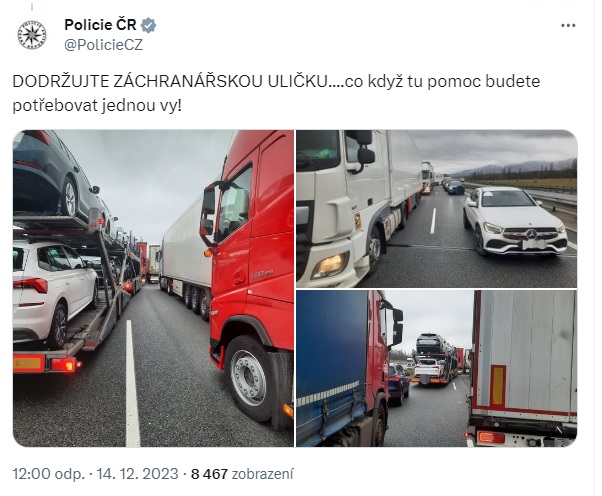602x496 pixels.
Task: Click the white Mercedes in the photo
Action: pos(515,221)
